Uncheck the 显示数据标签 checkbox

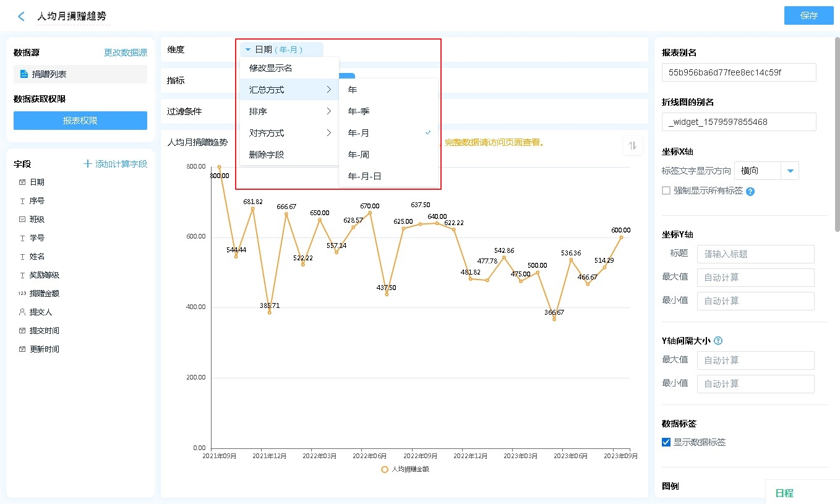[x=666, y=442]
